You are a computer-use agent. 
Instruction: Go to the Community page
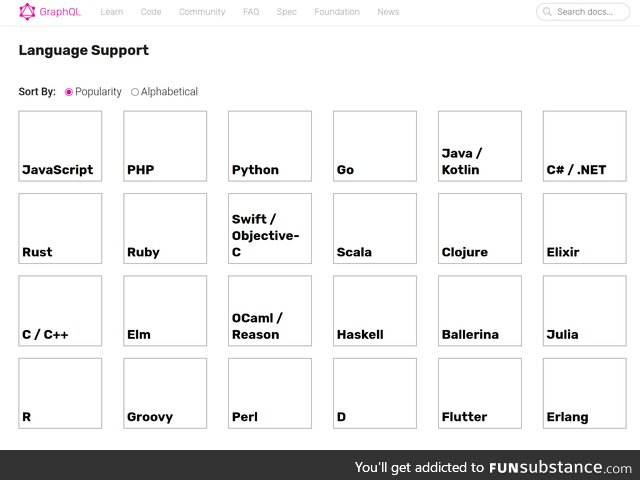[x=202, y=12]
